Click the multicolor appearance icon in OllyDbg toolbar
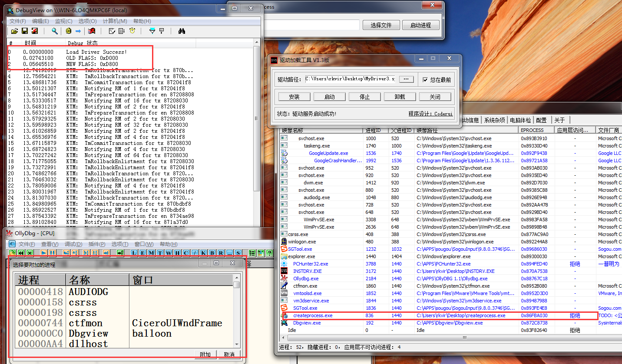This screenshot has height=364, width=622. 261,253
